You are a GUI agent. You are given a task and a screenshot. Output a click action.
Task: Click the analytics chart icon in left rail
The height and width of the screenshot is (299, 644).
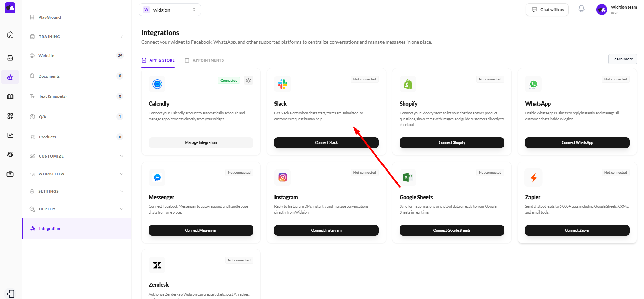point(10,135)
